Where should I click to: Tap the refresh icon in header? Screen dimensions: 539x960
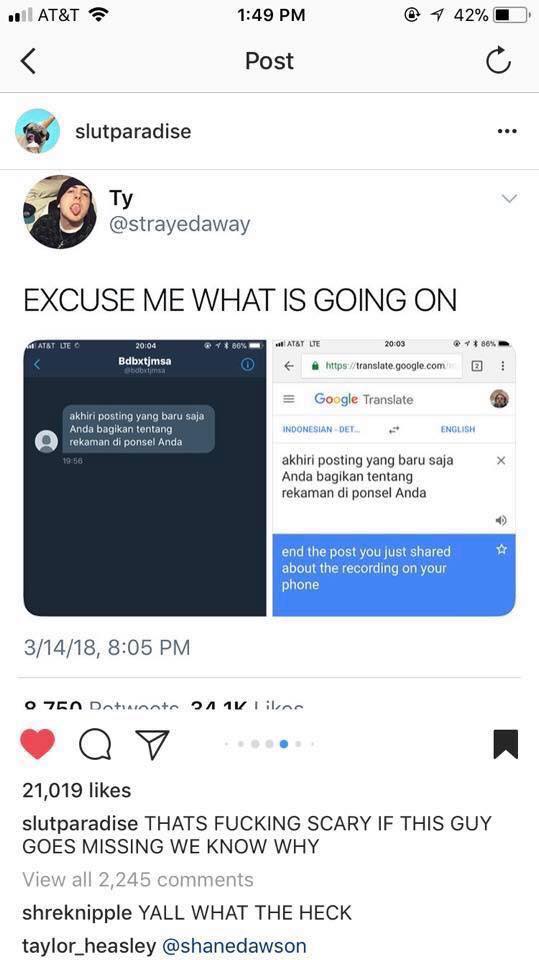[x=498, y=61]
